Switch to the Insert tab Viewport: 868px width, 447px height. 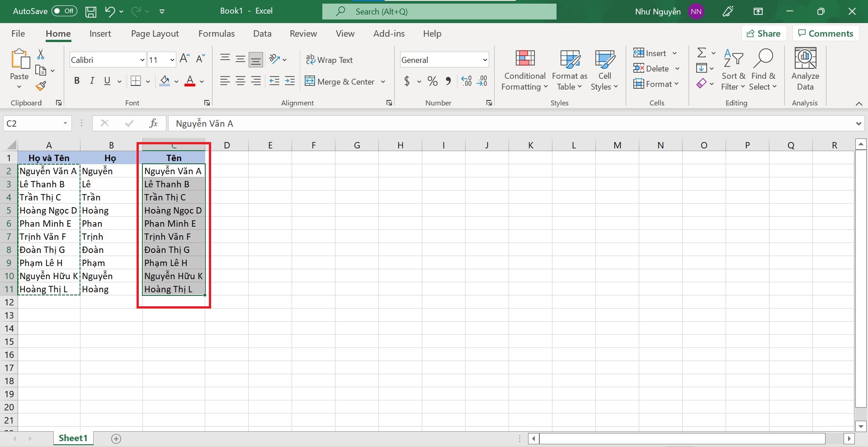[x=100, y=33]
